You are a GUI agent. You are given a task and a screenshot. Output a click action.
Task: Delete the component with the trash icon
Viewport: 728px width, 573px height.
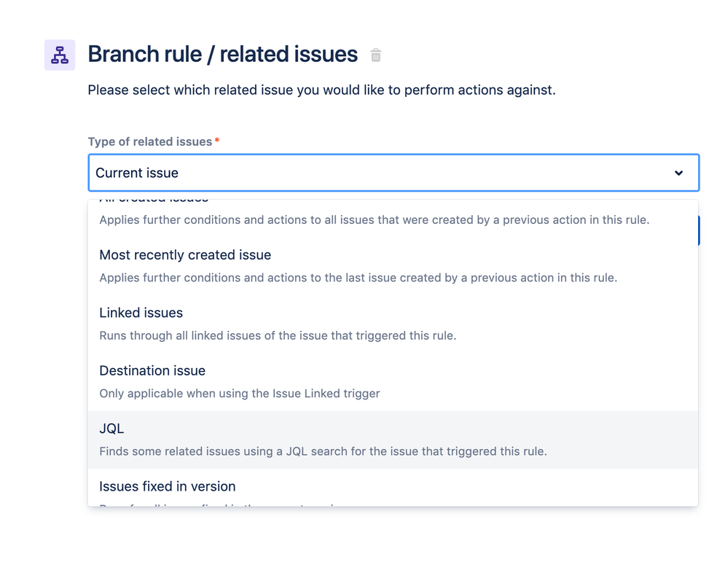[375, 55]
